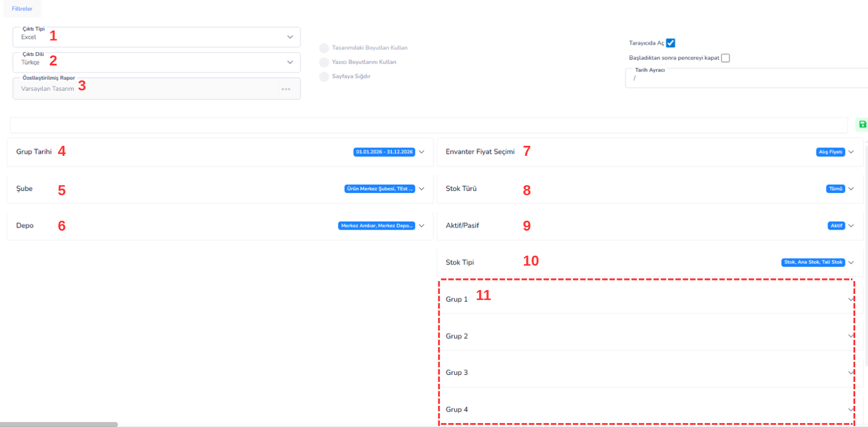Expand the Envanter Fiyat Seçimi filter
868x427 pixels.
pyautogui.click(x=851, y=152)
